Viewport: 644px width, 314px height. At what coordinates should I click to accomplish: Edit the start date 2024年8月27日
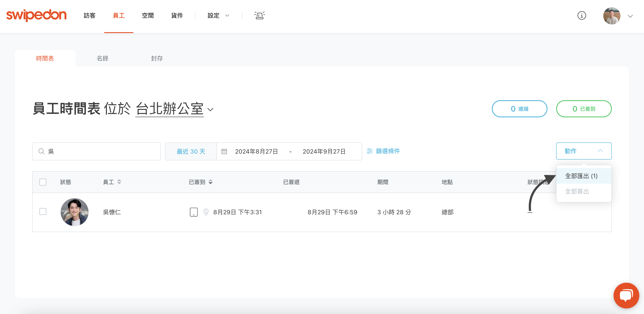[x=256, y=151]
